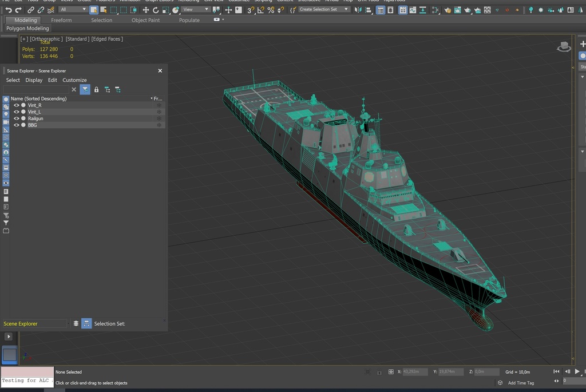Expand the Create Selection Set dropdown
The height and width of the screenshot is (392, 586).
click(324, 10)
